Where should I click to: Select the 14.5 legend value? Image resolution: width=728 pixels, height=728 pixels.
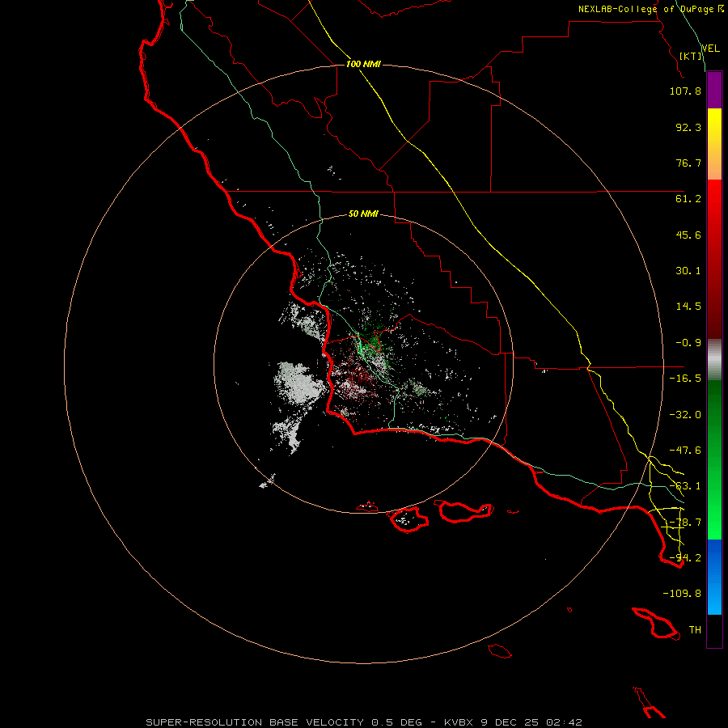pos(688,307)
